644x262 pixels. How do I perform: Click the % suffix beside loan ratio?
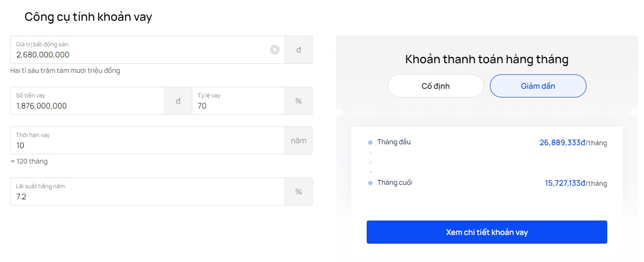(x=299, y=101)
